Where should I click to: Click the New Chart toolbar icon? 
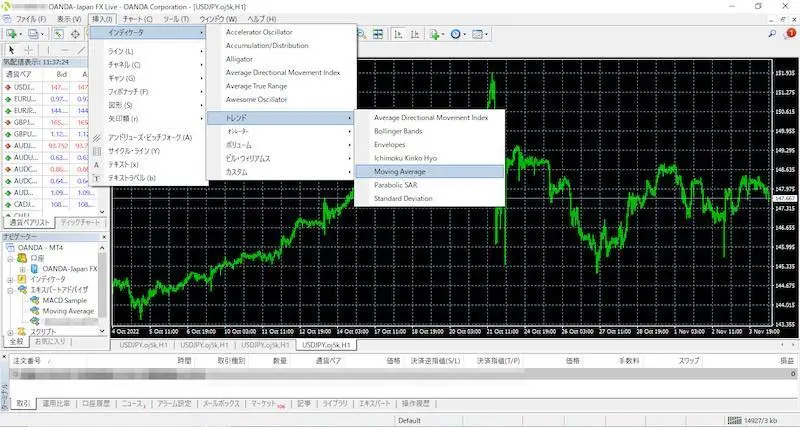(x=11, y=34)
